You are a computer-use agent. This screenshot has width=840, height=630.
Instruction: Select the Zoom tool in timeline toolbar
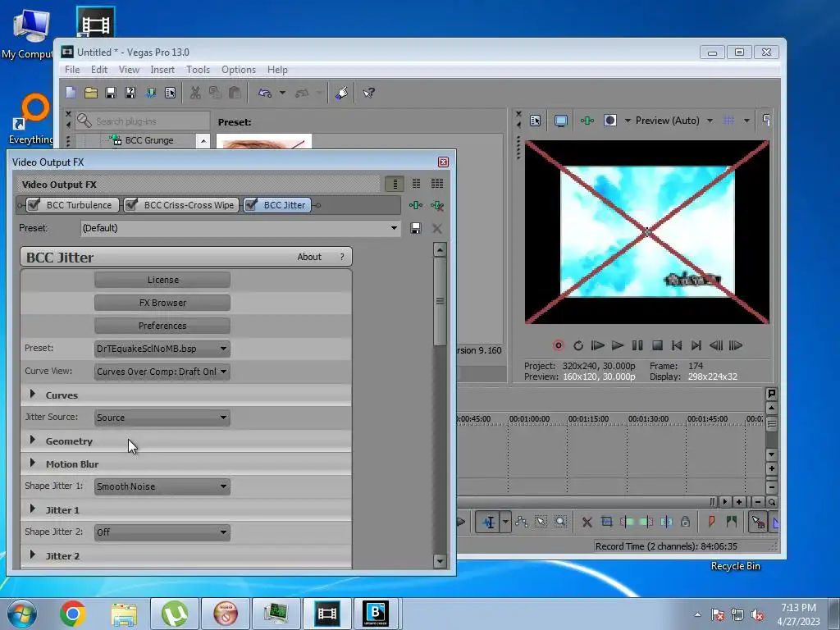(x=560, y=522)
